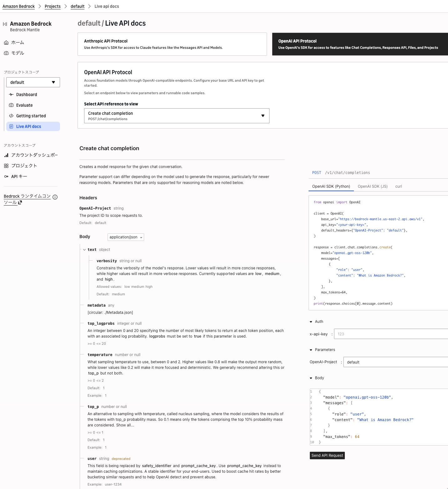Image resolution: width=448 pixels, height=489 pixels.
Task: Click the metadata parameter name
Action: click(97, 305)
